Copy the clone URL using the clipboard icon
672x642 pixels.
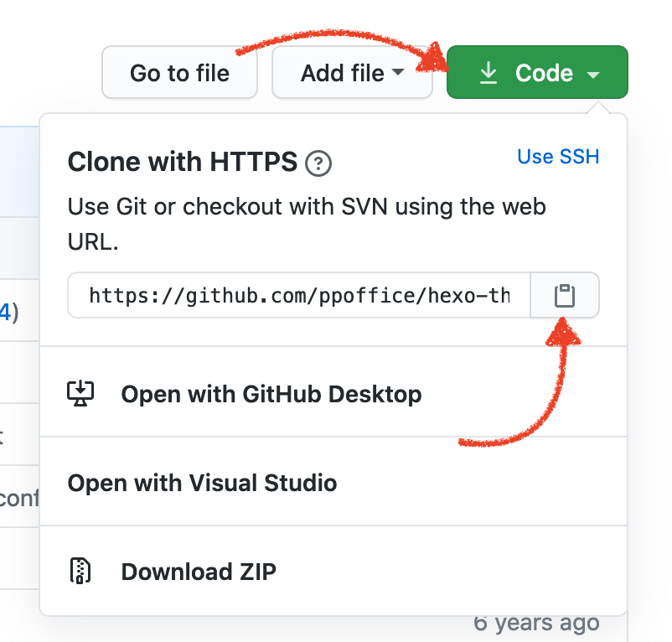coord(565,296)
